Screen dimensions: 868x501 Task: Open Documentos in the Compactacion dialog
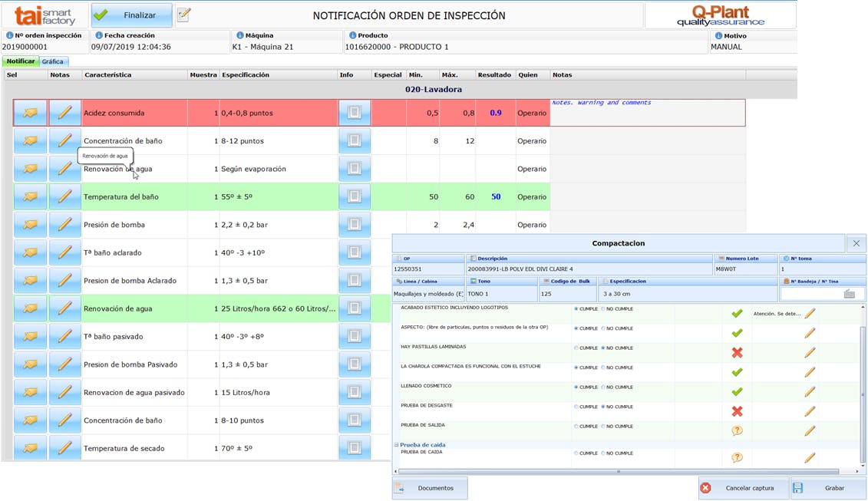(x=430, y=488)
